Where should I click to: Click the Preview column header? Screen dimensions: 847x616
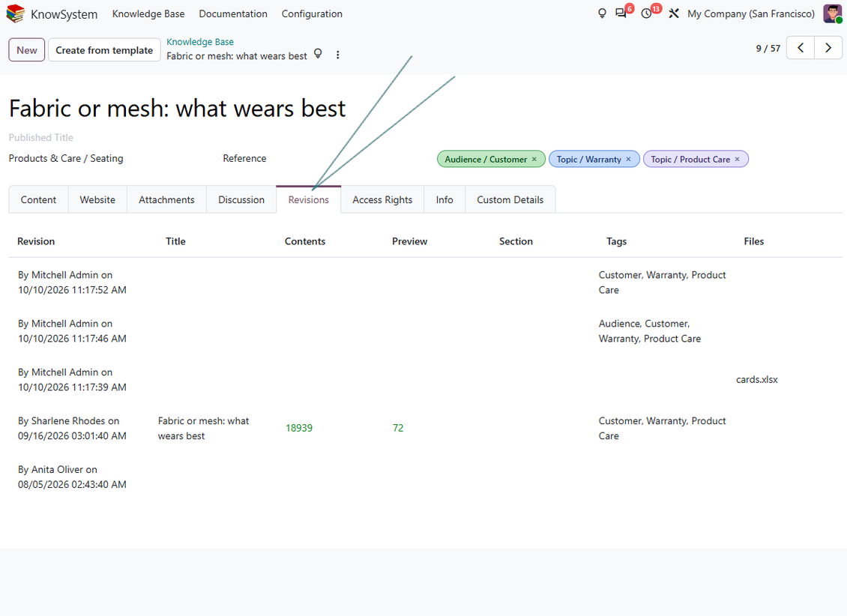[x=409, y=241]
